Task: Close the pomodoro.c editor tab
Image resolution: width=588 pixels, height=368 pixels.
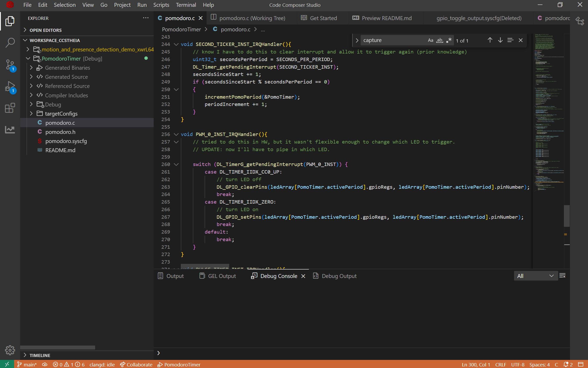Action: (x=200, y=18)
